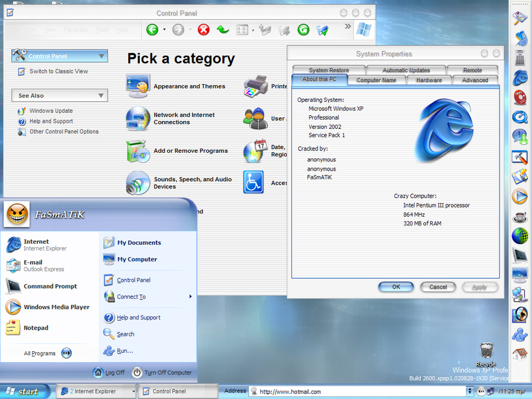
Task: Click Log Off in the Start menu
Action: click(x=109, y=373)
